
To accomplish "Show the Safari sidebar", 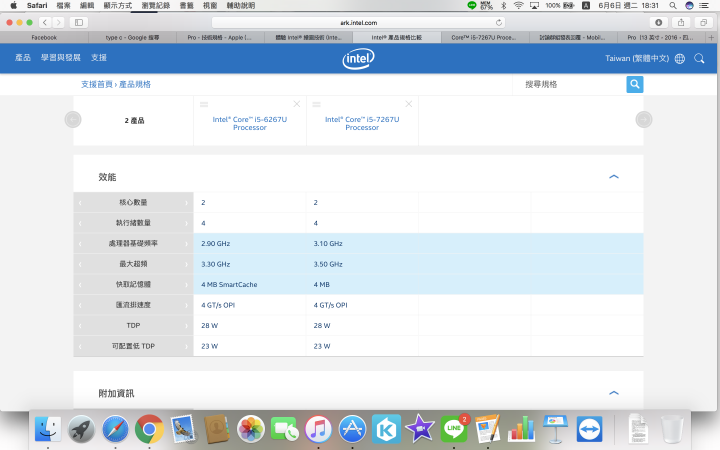I will (x=79, y=22).
